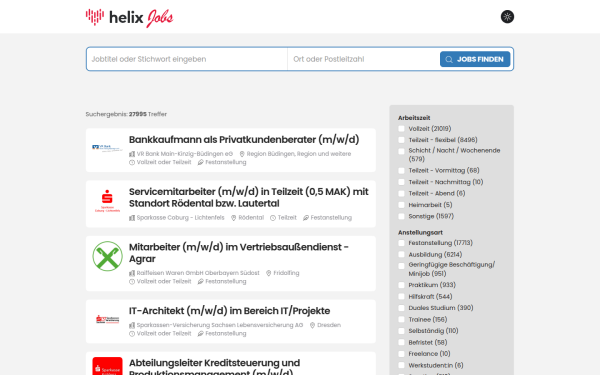600x375 pixels.
Task: Focus the Ort oder Postleitzahl field
Action: (364, 59)
